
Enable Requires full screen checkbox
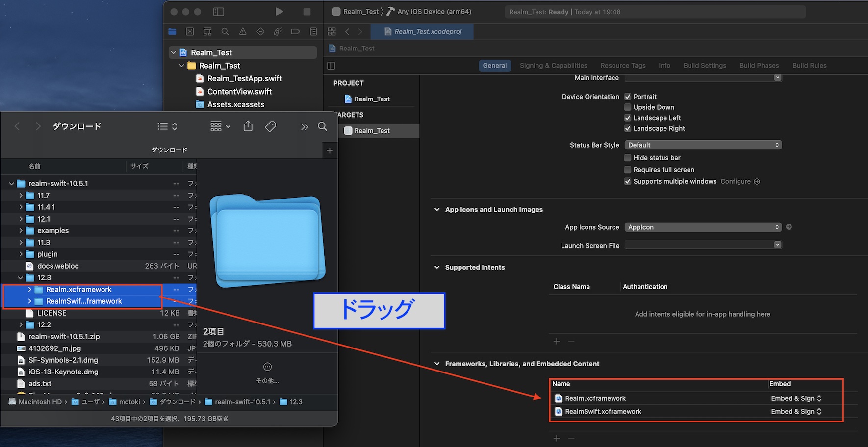[x=628, y=170]
